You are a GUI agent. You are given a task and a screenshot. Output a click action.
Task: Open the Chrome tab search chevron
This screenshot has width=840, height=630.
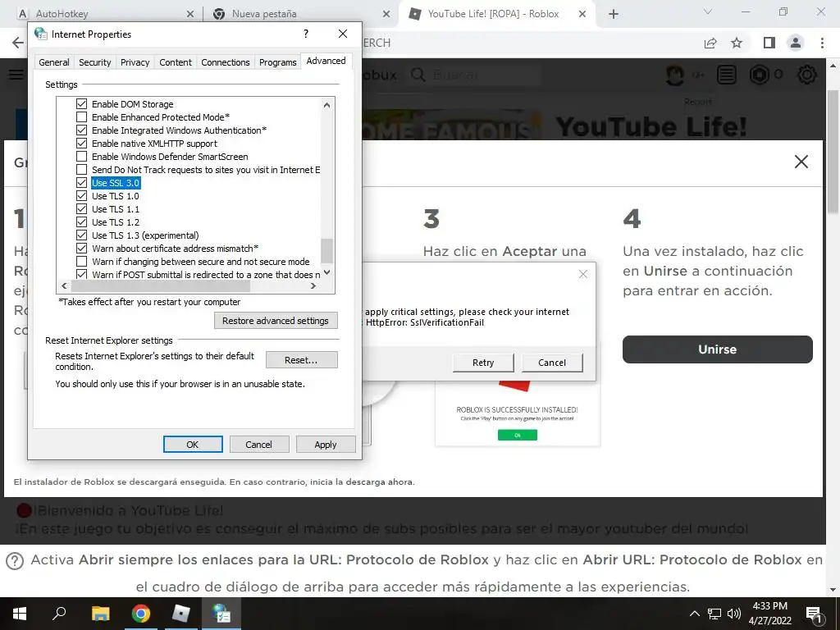[x=708, y=11]
